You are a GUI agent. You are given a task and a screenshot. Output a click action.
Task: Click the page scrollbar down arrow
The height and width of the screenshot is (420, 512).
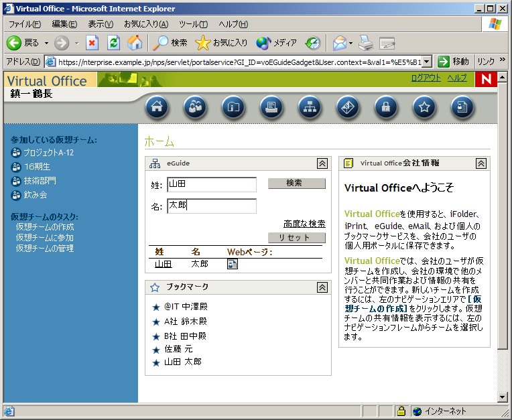pos(502,397)
